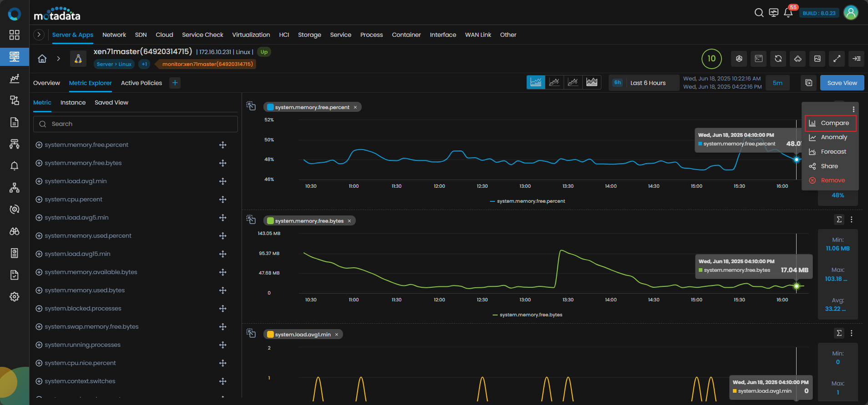Open the Last 6 Hours time range dropdown
The height and width of the screenshot is (405, 868).
click(x=647, y=83)
